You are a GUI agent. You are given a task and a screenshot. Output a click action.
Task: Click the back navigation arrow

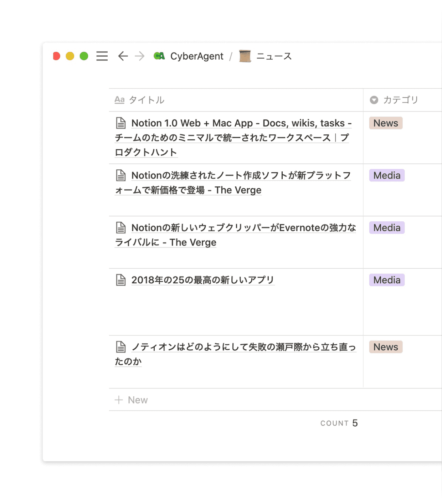click(x=123, y=56)
